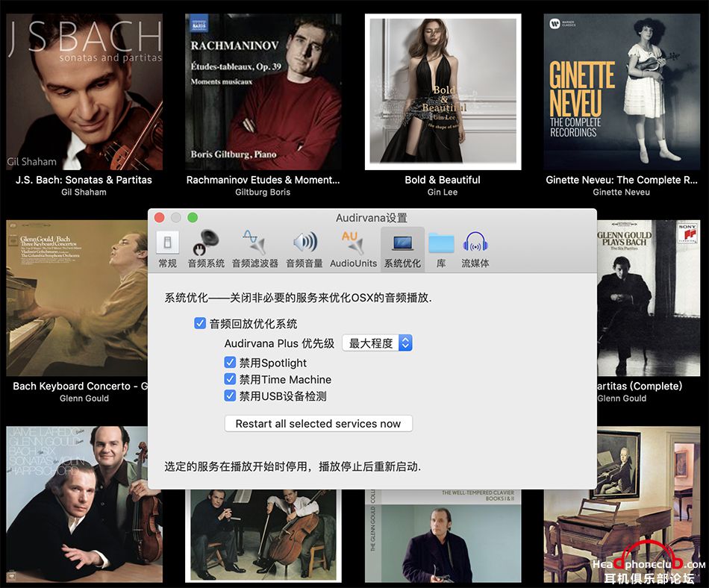Click Glenn Gould under artitas (Complete)

point(622,398)
